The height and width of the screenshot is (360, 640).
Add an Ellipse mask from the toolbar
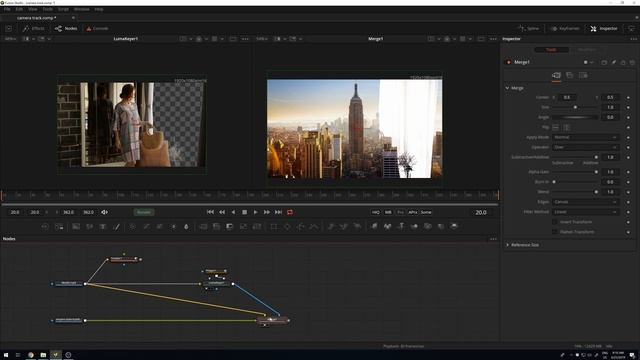287,227
